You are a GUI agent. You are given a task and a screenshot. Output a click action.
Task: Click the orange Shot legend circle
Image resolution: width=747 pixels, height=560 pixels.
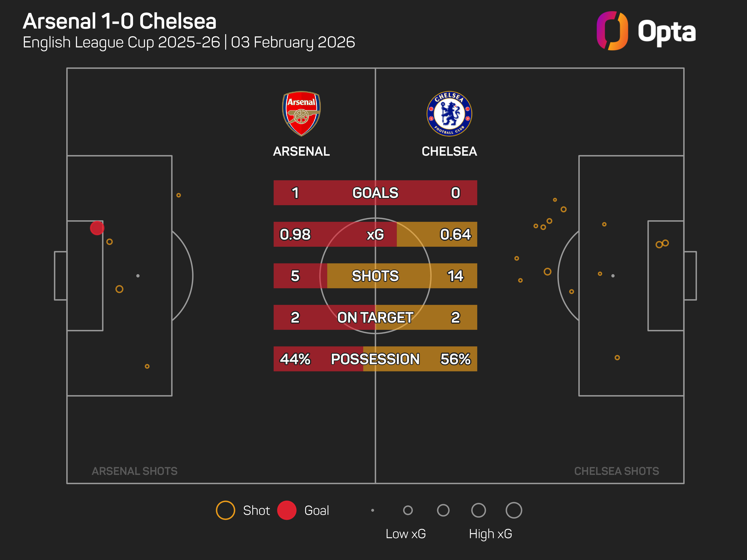225,510
